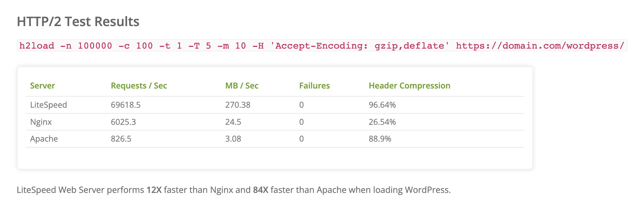Click the Failures column header
Image resolution: width=644 pixels, height=219 pixels.
pos(315,86)
